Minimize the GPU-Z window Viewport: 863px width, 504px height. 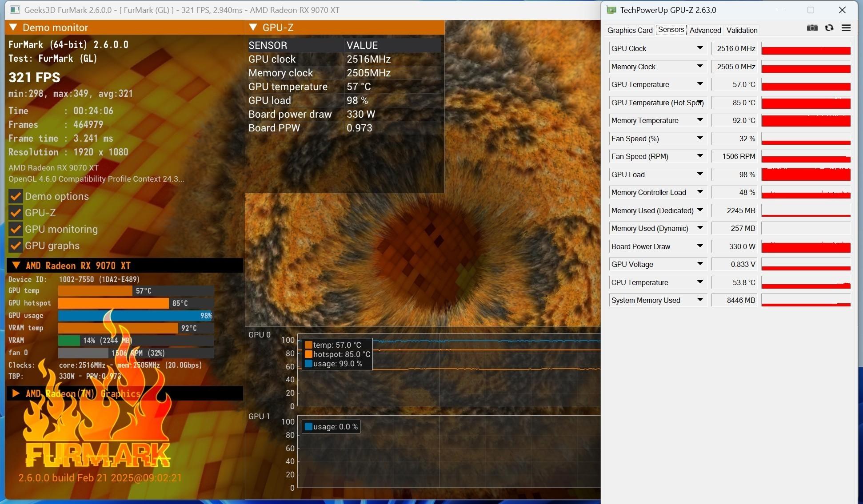(780, 10)
